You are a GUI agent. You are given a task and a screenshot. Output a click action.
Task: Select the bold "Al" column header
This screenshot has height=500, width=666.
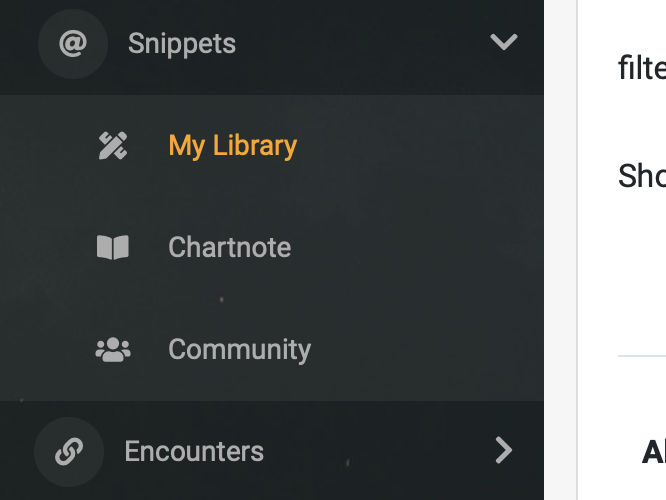[654, 453]
